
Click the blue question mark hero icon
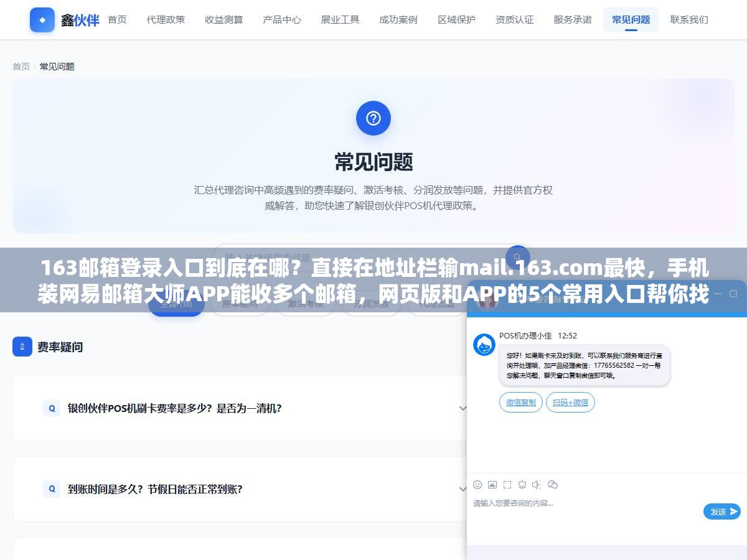(x=374, y=118)
